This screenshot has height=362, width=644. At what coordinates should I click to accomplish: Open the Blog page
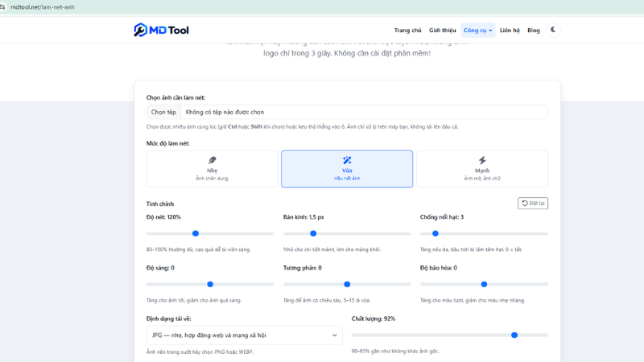[534, 31]
